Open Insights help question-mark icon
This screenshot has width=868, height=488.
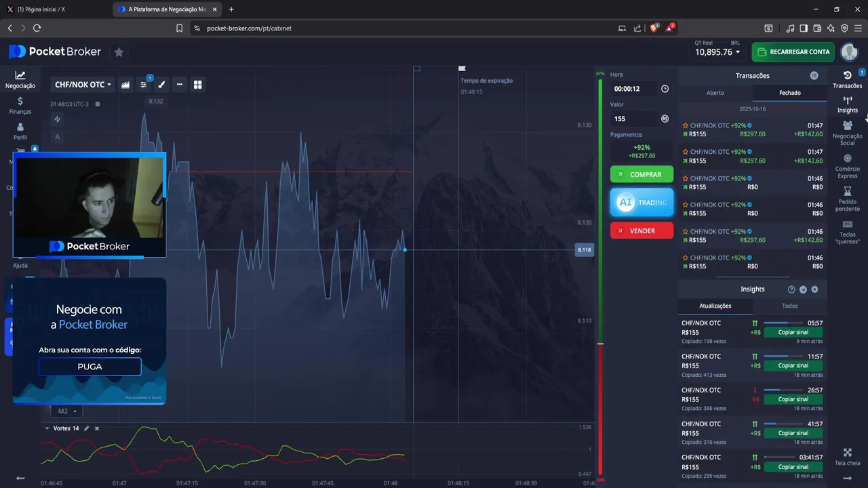coord(791,289)
